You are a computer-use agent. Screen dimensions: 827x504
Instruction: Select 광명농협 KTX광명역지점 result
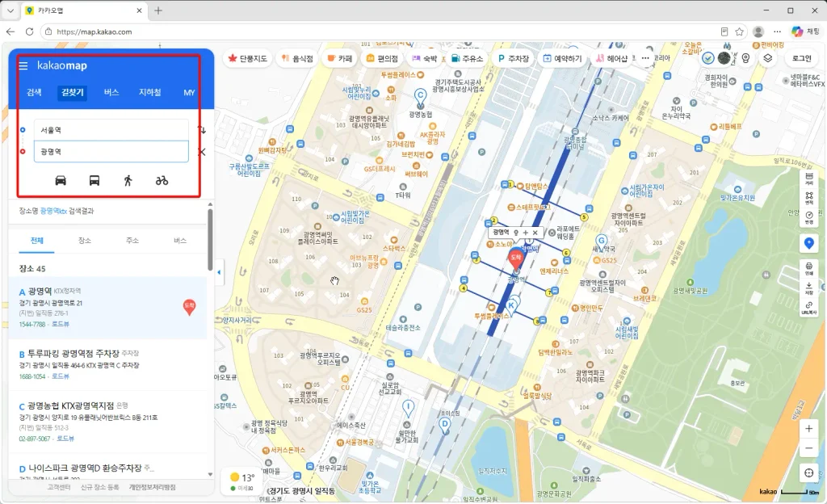pos(71,406)
